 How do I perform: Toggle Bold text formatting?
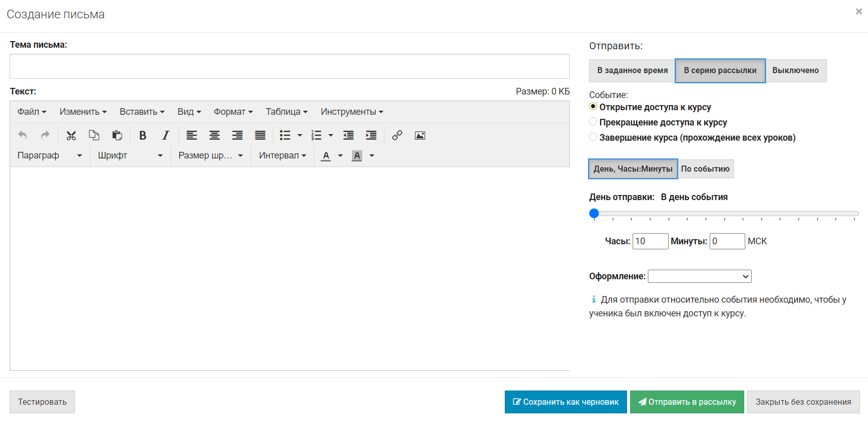click(x=143, y=136)
